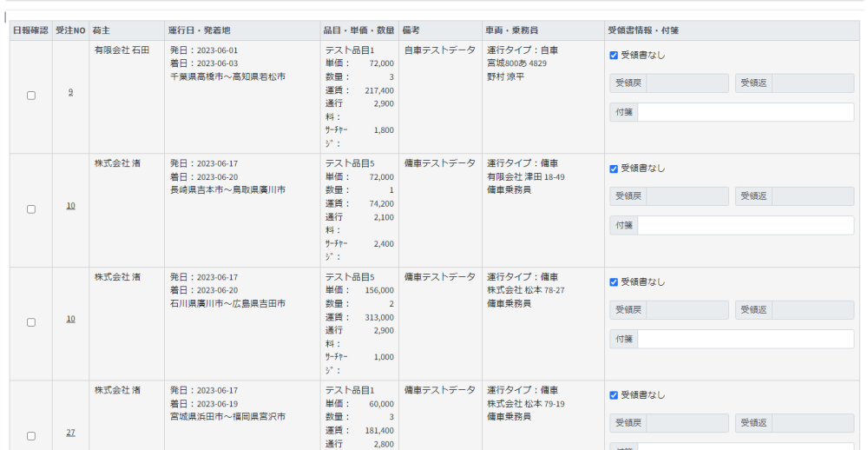868x450 pixels.
Task: Toggle 受領書なし for 津田 18-49 vehicle row
Action: tap(614, 169)
